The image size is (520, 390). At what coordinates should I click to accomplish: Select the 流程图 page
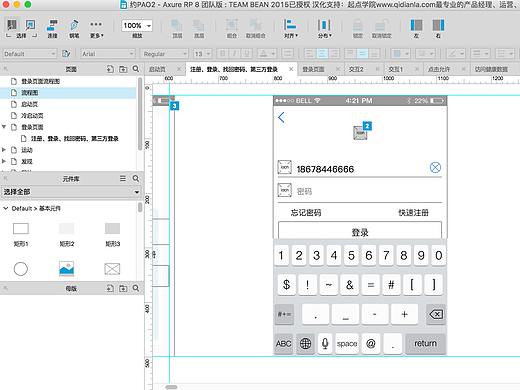(x=68, y=93)
